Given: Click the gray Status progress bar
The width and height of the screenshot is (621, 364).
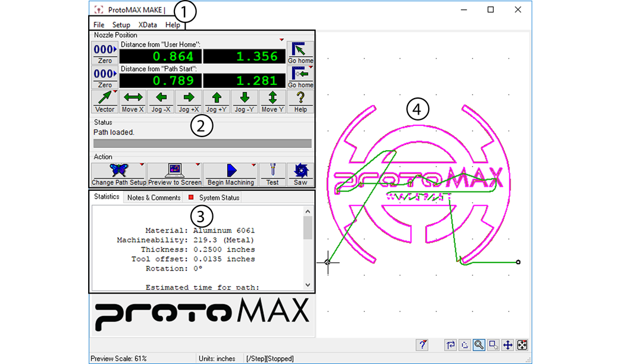Looking at the screenshot, I should tap(201, 143).
